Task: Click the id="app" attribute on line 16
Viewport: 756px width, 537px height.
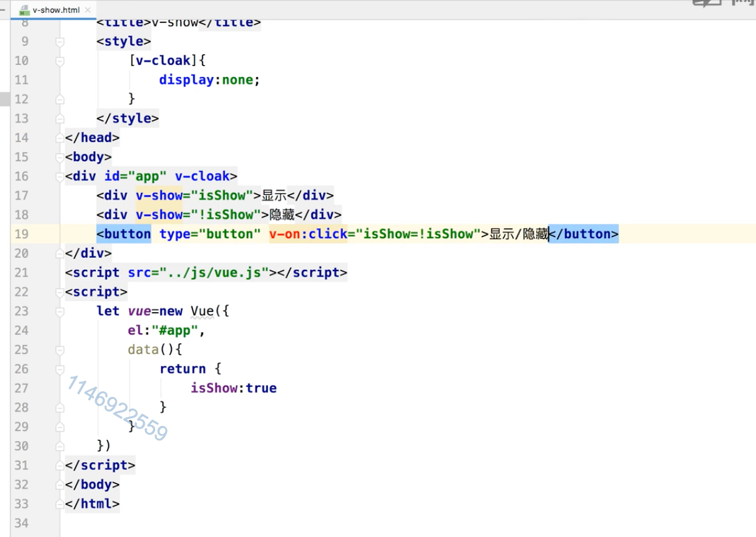Action: [x=136, y=177]
